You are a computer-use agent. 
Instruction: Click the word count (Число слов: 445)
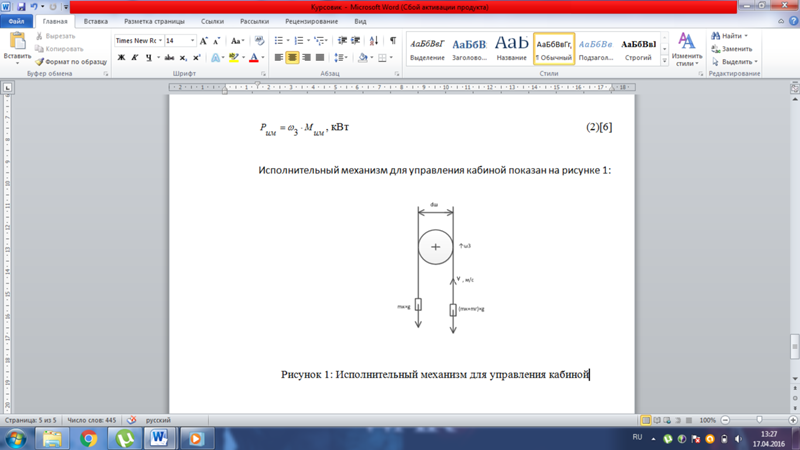(x=92, y=420)
